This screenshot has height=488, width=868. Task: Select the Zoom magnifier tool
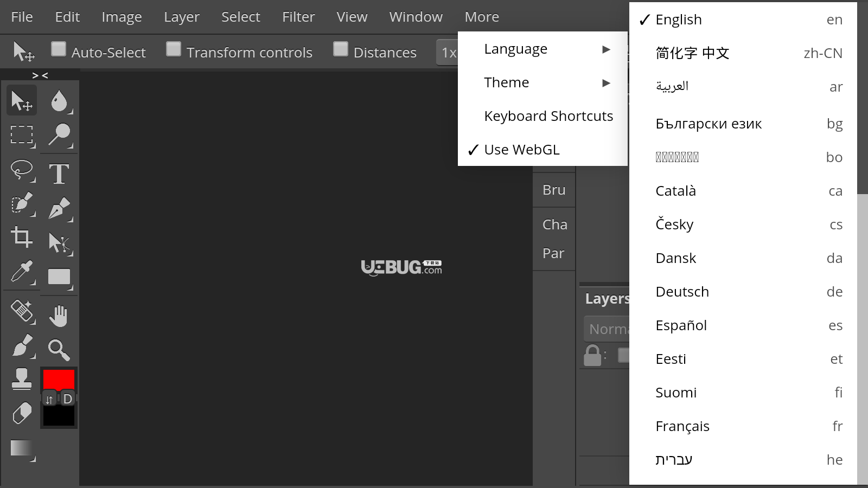[59, 350]
